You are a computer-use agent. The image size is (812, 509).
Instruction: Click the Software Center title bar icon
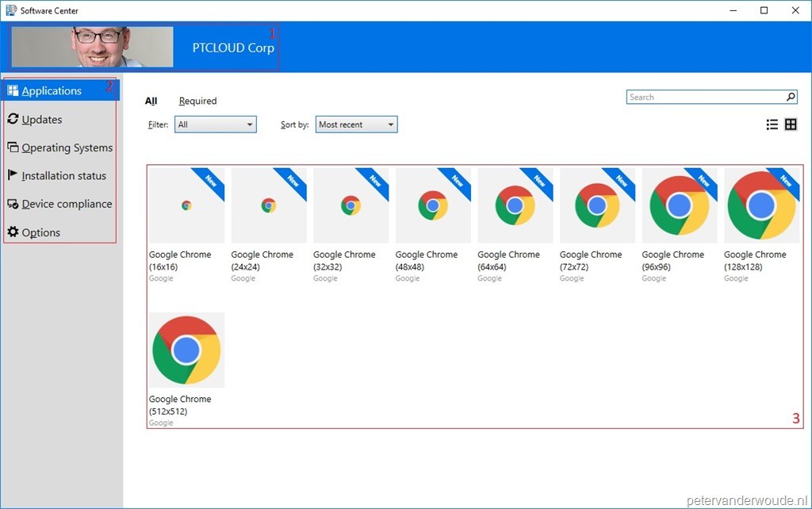tap(11, 10)
